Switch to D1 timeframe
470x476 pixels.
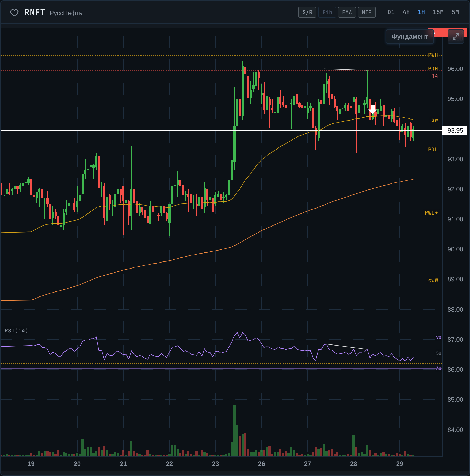[391, 12]
